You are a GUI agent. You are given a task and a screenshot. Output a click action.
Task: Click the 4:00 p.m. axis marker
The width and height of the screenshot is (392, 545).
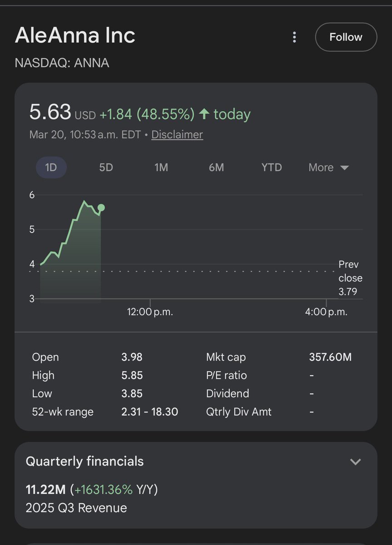(x=326, y=312)
